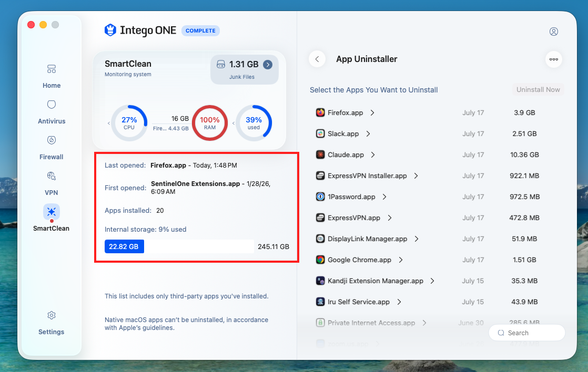
Task: Expand Claude.app details chevron
Action: pyautogui.click(x=373, y=154)
